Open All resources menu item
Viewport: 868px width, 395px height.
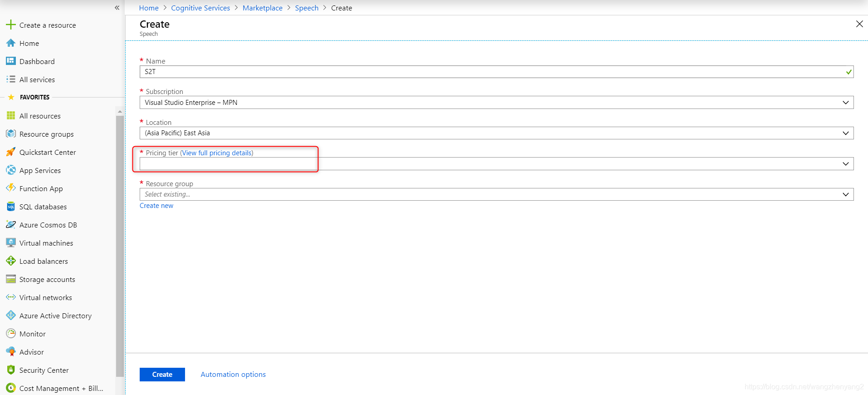point(40,116)
